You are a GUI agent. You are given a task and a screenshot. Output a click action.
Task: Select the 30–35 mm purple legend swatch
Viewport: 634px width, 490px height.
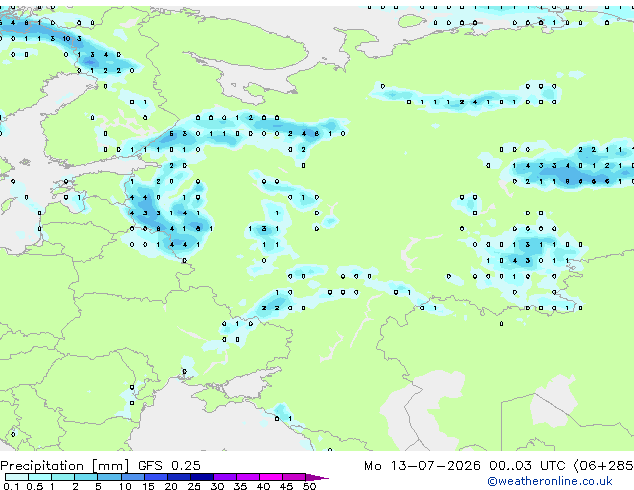[x=224, y=477]
